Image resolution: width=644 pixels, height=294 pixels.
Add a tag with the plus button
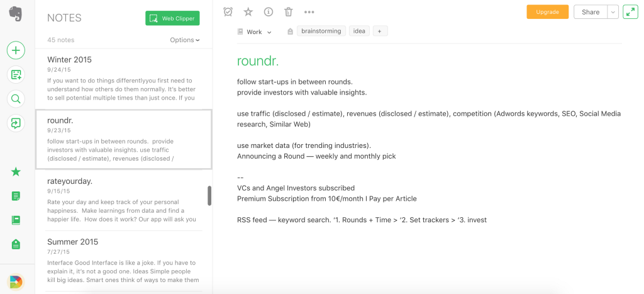pyautogui.click(x=380, y=31)
